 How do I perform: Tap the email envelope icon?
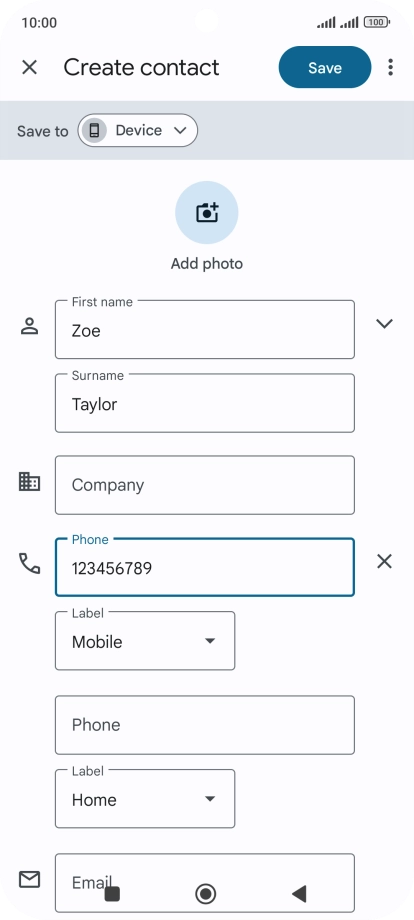point(29,880)
